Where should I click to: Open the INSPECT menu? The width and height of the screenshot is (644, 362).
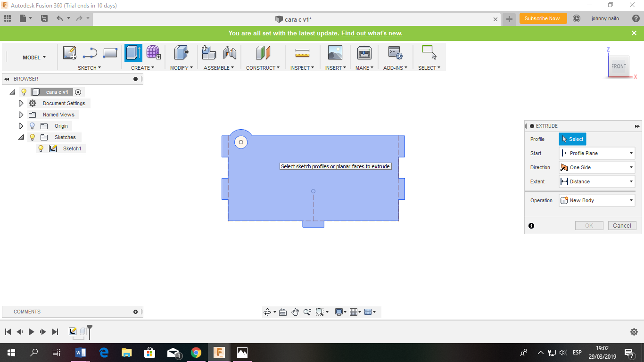(x=302, y=68)
